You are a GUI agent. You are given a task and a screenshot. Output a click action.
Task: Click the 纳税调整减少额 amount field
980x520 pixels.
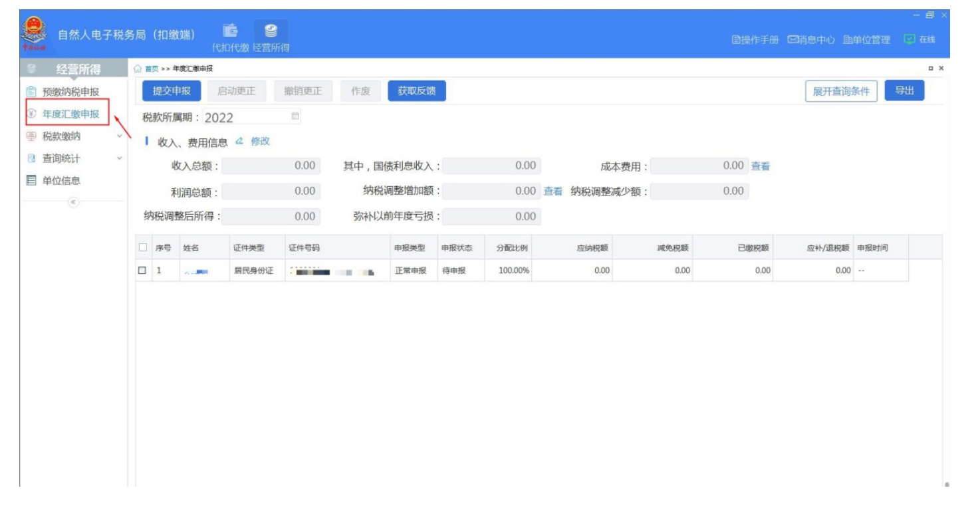699,192
